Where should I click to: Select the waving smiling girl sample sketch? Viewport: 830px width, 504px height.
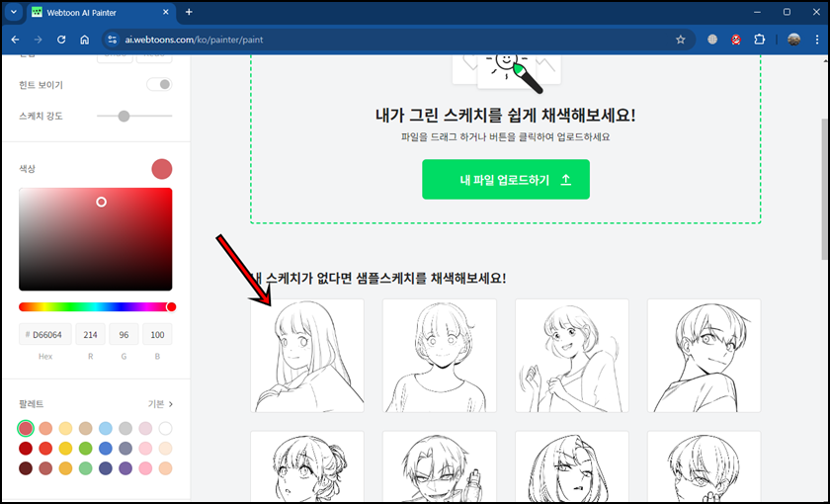572,356
